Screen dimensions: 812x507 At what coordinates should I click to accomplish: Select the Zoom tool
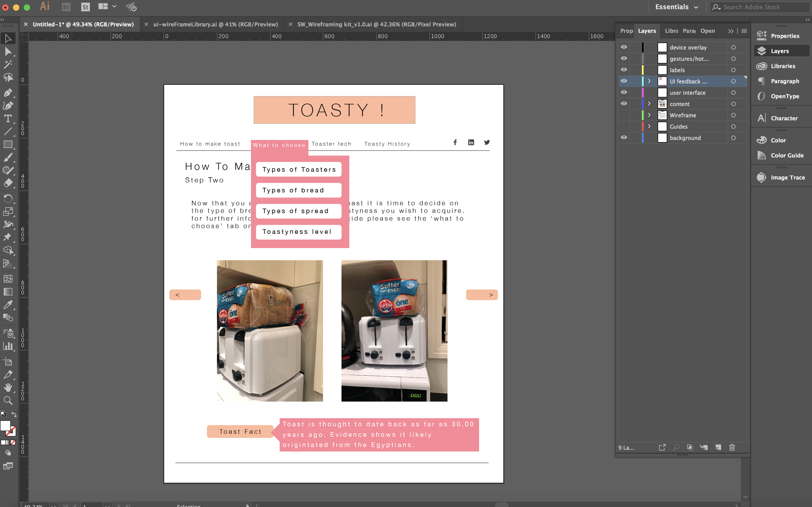[x=8, y=400]
